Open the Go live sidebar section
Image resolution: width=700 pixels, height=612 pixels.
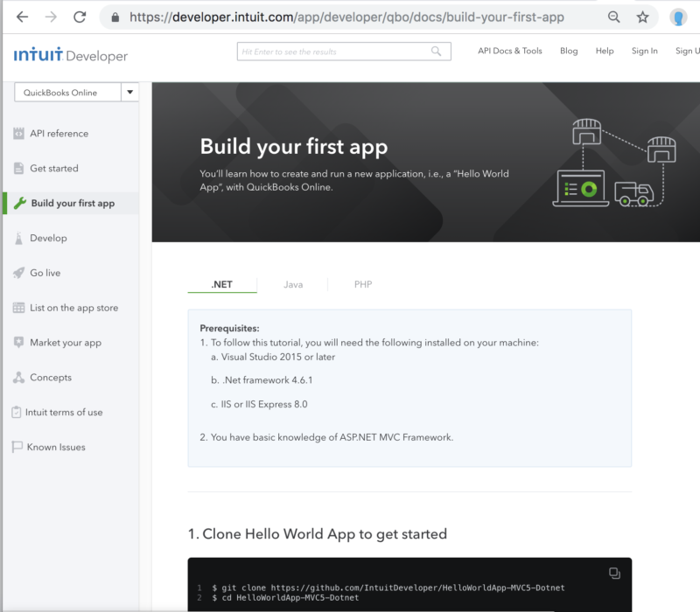point(45,273)
